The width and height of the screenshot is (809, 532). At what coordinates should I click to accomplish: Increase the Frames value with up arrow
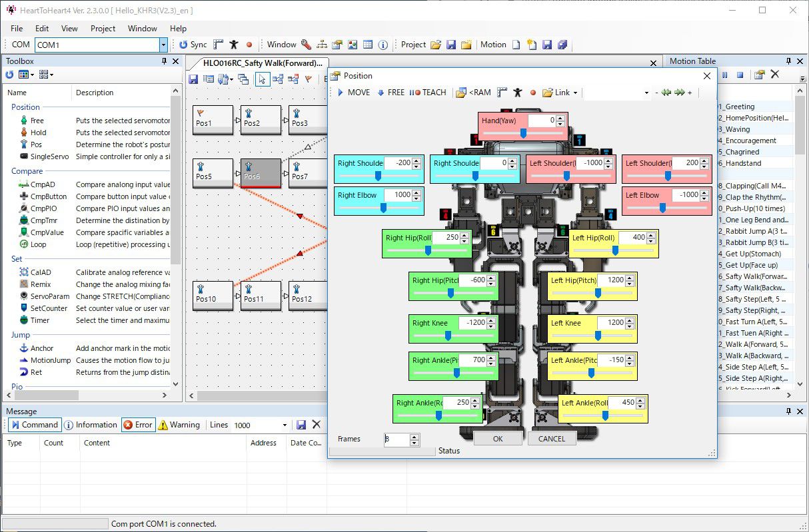pyautogui.click(x=414, y=436)
